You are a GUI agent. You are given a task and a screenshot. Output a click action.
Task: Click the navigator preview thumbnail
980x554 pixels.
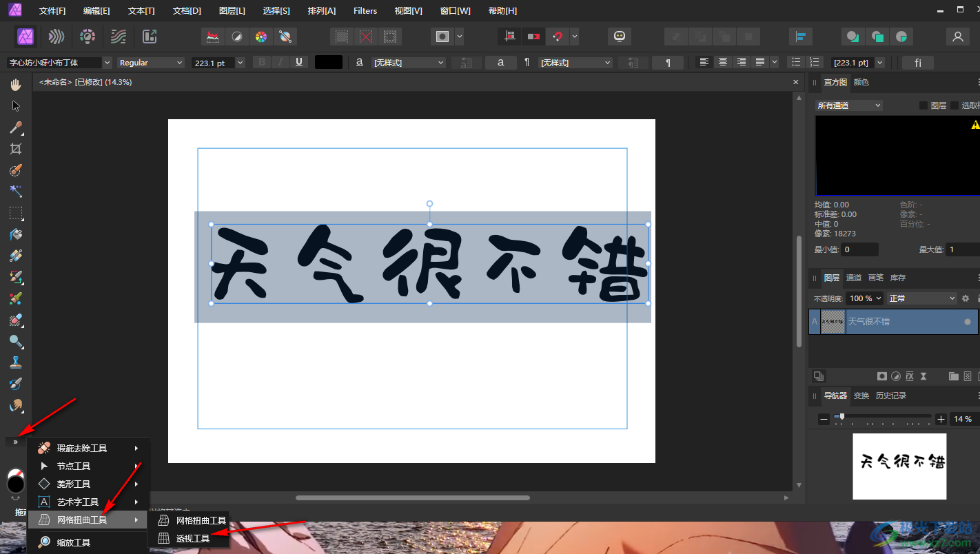899,466
